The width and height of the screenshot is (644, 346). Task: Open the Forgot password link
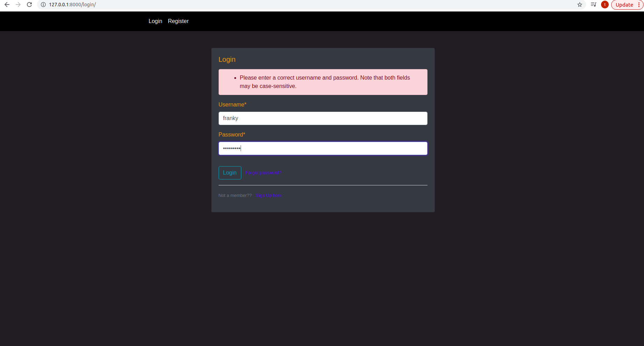click(x=263, y=172)
